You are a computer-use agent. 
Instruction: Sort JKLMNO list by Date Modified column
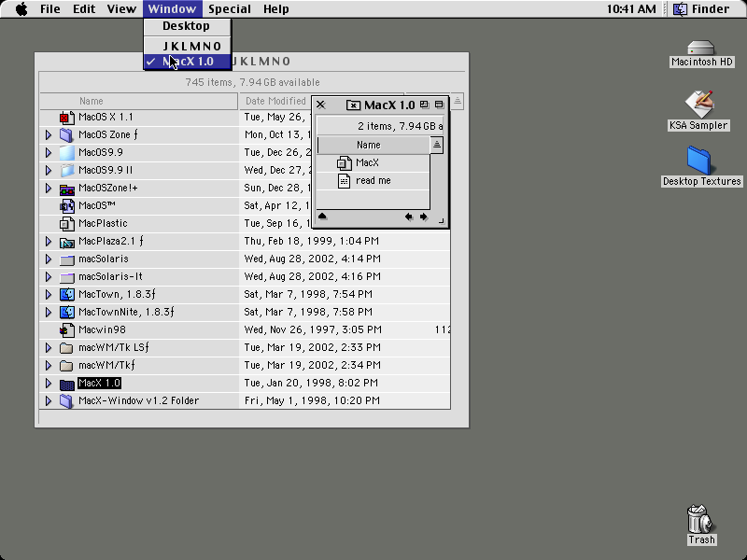point(275,101)
